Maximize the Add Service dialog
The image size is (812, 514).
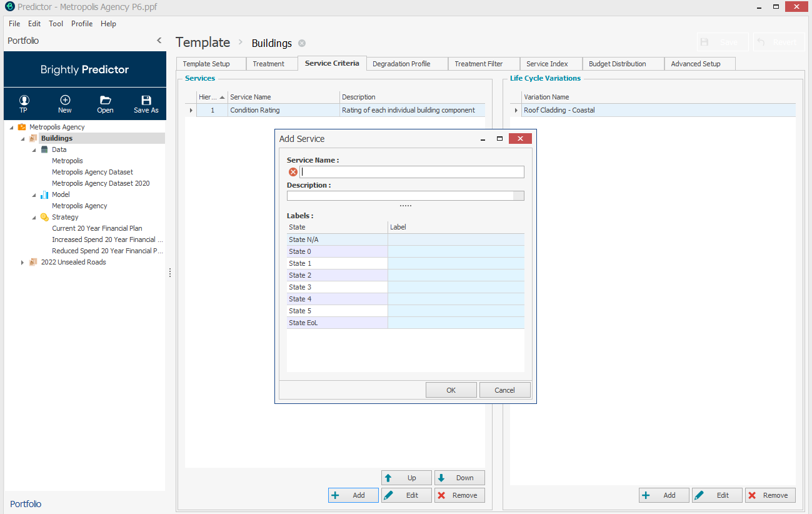[x=499, y=139]
